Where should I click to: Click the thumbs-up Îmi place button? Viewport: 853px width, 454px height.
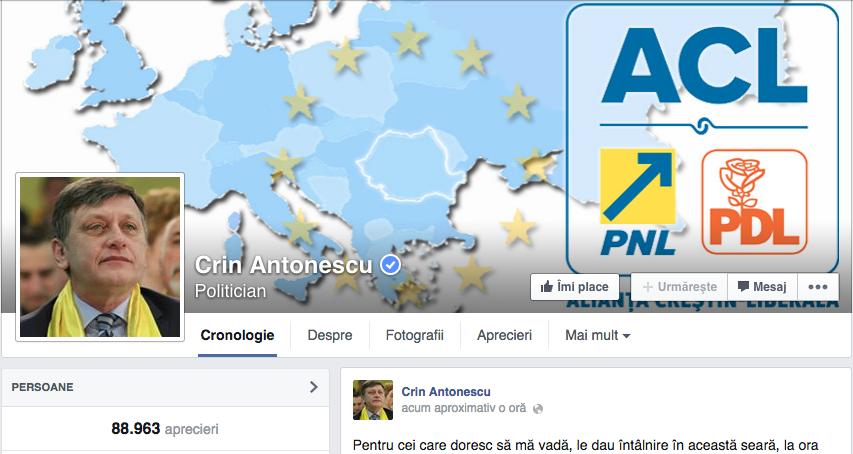point(574,287)
